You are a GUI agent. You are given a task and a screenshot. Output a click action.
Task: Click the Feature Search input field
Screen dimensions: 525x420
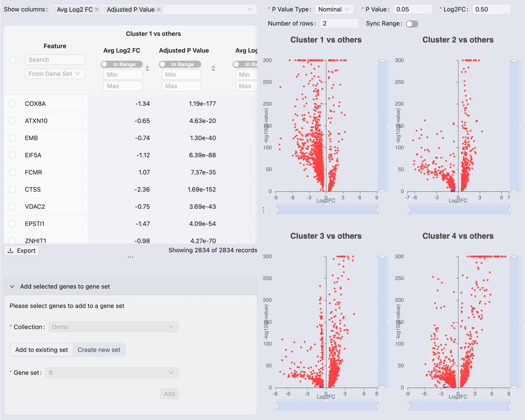[x=55, y=60]
